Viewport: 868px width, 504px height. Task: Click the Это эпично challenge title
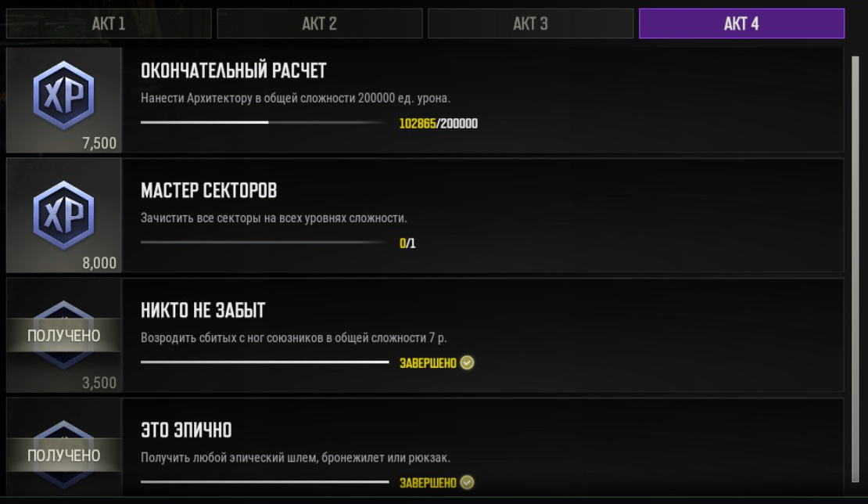(x=186, y=430)
